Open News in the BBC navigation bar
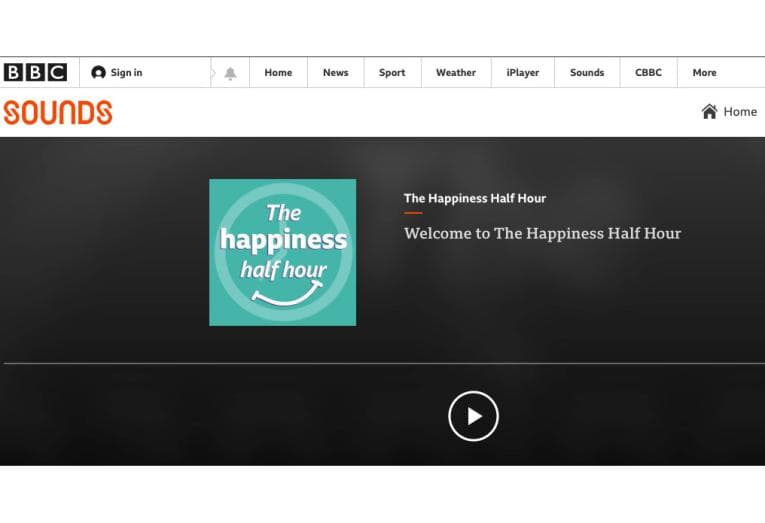Screen dimensions: 765x523 [x=336, y=73]
